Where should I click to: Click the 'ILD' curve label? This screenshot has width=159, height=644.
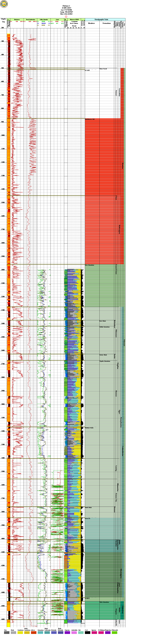pyautogui.click(x=30, y=22)
